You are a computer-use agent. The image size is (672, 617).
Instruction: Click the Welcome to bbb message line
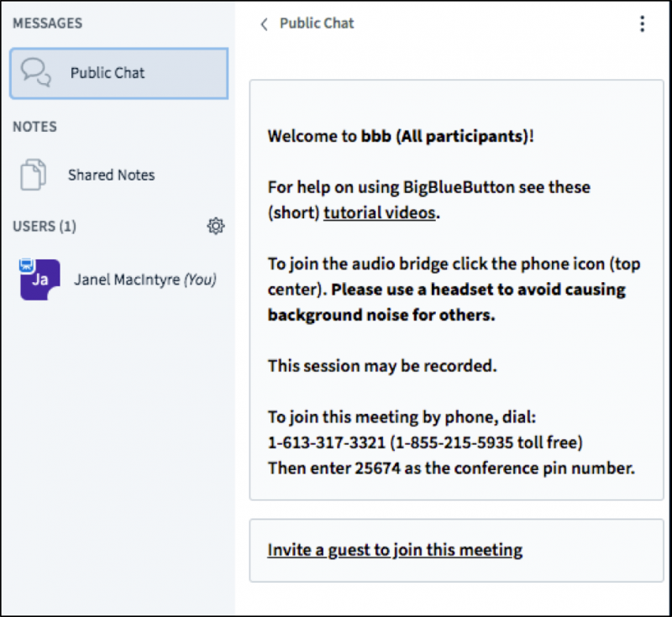coord(401,136)
